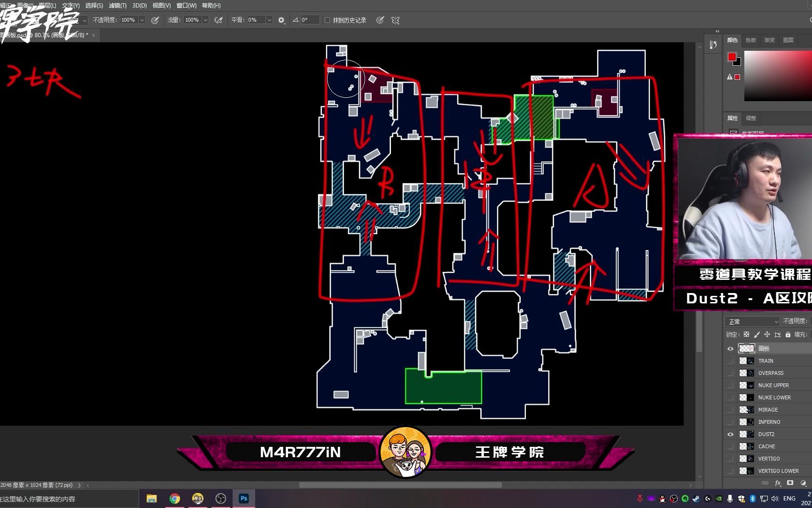Click the horizontal canvas scrollbar

coord(400,485)
